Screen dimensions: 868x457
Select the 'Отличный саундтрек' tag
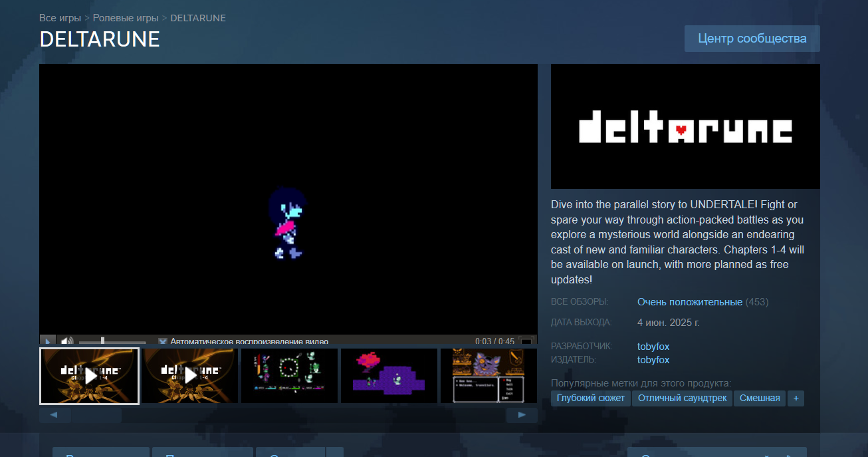tap(682, 398)
